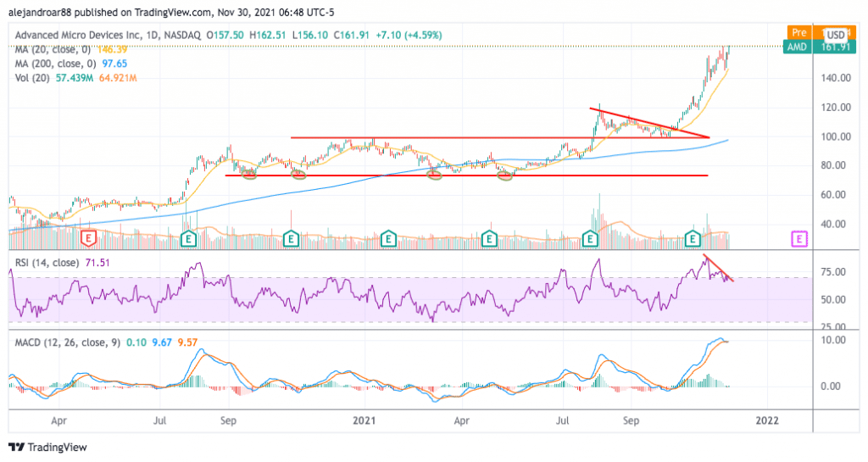Click the +7.10 (+4.59%) change value
868x462 pixels.
coord(409,35)
